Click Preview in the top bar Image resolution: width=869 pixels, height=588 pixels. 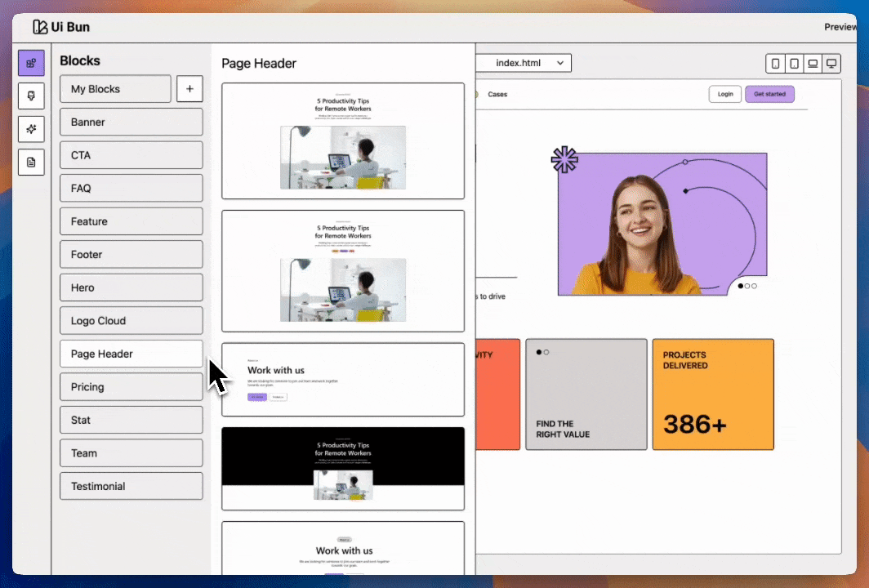[x=840, y=26]
